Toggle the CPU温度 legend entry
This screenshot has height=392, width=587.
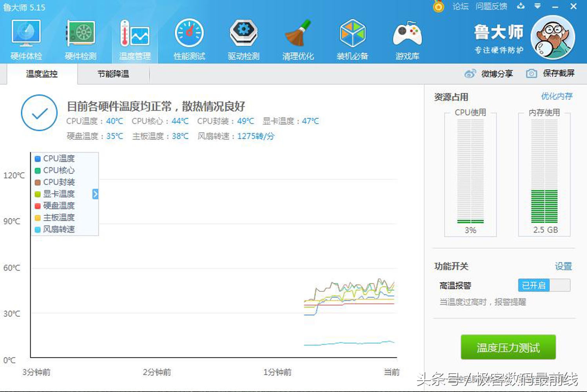[54, 158]
